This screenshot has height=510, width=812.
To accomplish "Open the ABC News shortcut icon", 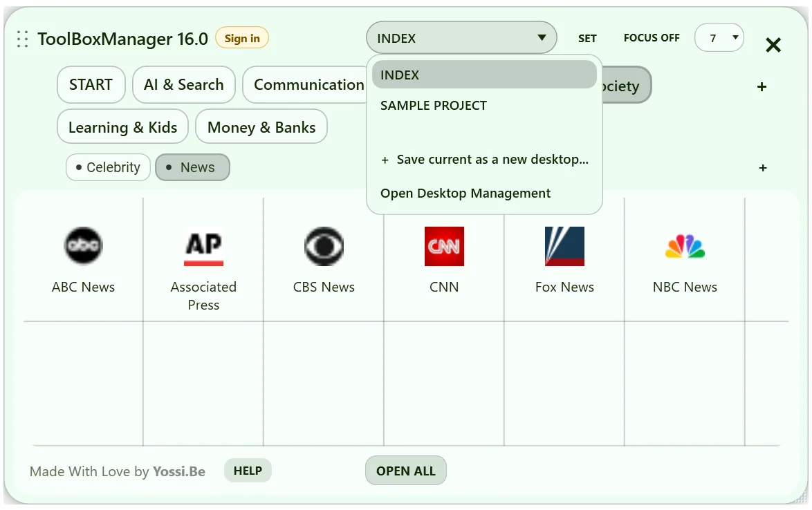I will tap(84, 246).
